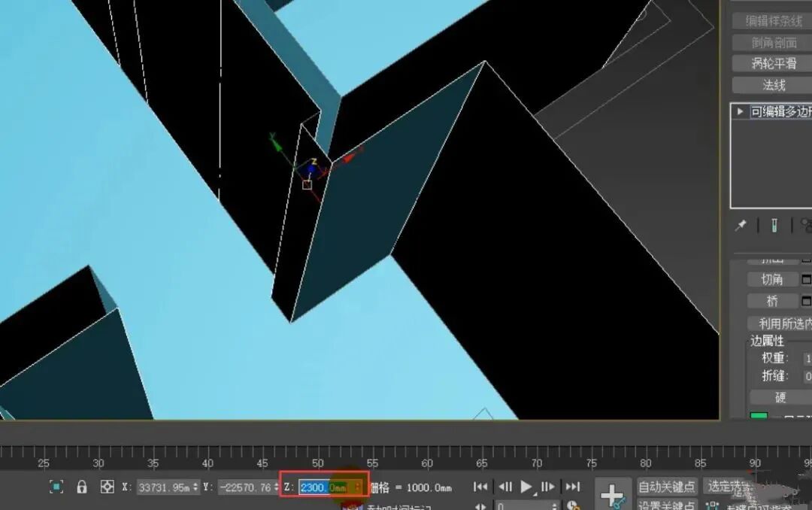Image resolution: width=812 pixels, height=510 pixels.
Task: Toggle 自动关键点 auto key button
Action: pyautogui.click(x=666, y=487)
